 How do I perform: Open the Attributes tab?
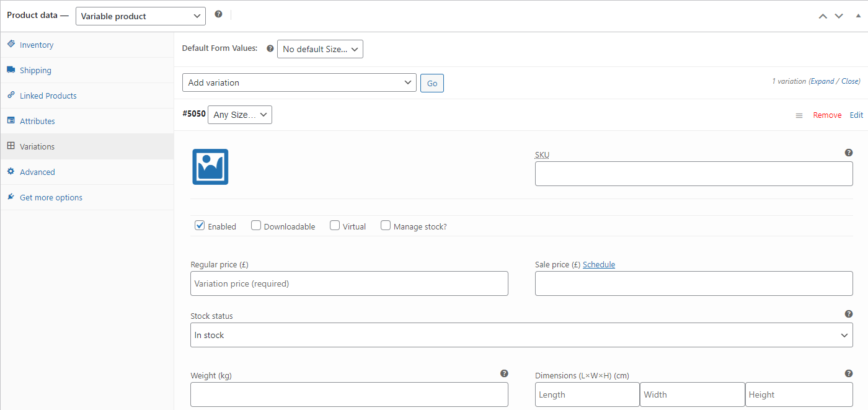tap(37, 122)
